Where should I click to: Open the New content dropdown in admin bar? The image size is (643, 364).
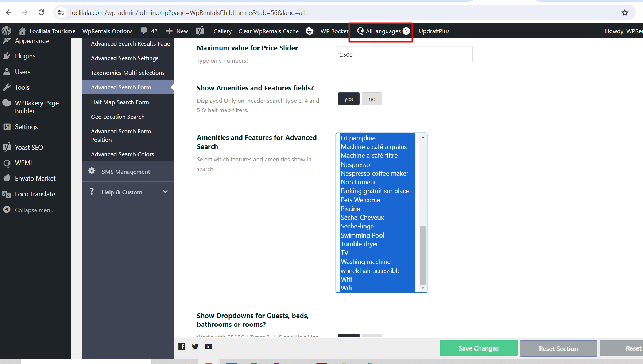[x=177, y=31]
